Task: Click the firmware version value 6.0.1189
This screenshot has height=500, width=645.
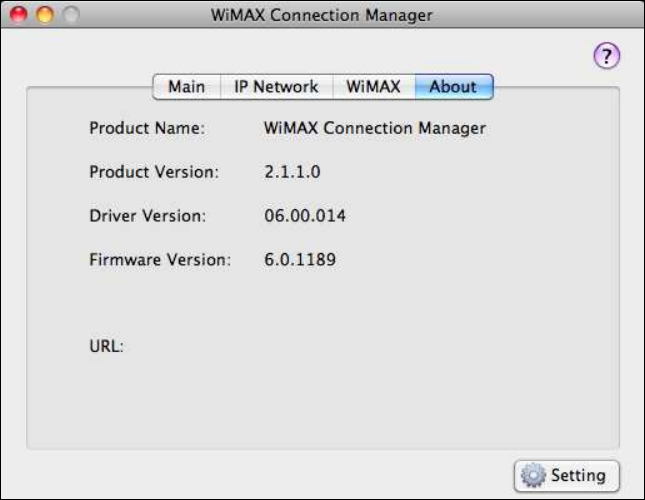Action: tap(300, 259)
